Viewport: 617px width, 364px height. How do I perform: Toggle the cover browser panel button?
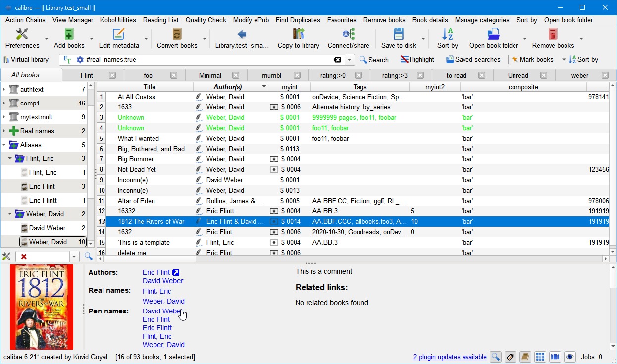click(555, 357)
